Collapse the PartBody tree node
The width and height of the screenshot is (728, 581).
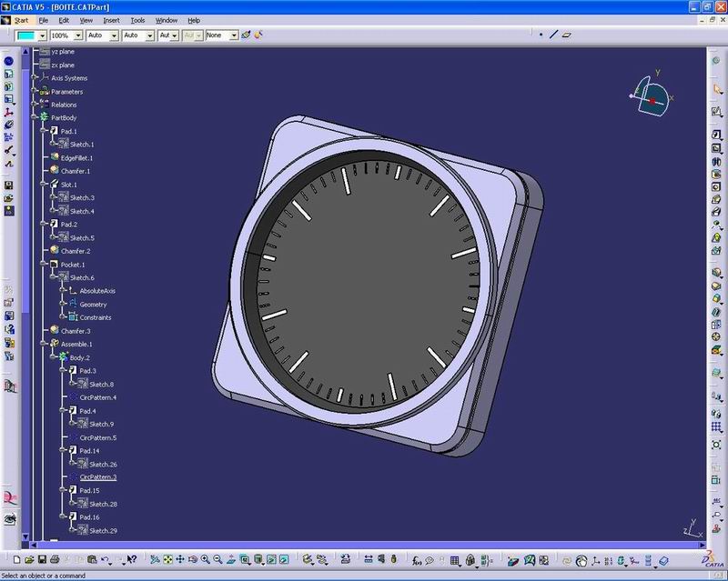(35, 117)
